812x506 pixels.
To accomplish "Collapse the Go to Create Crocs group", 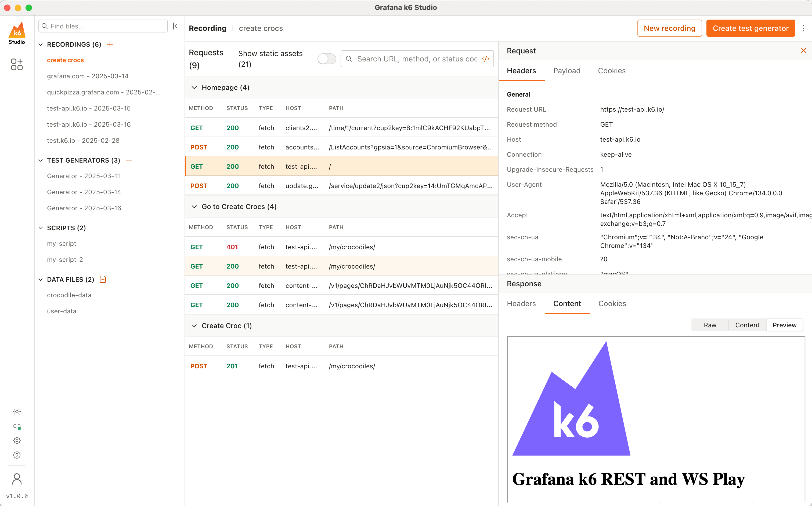I will pos(194,207).
